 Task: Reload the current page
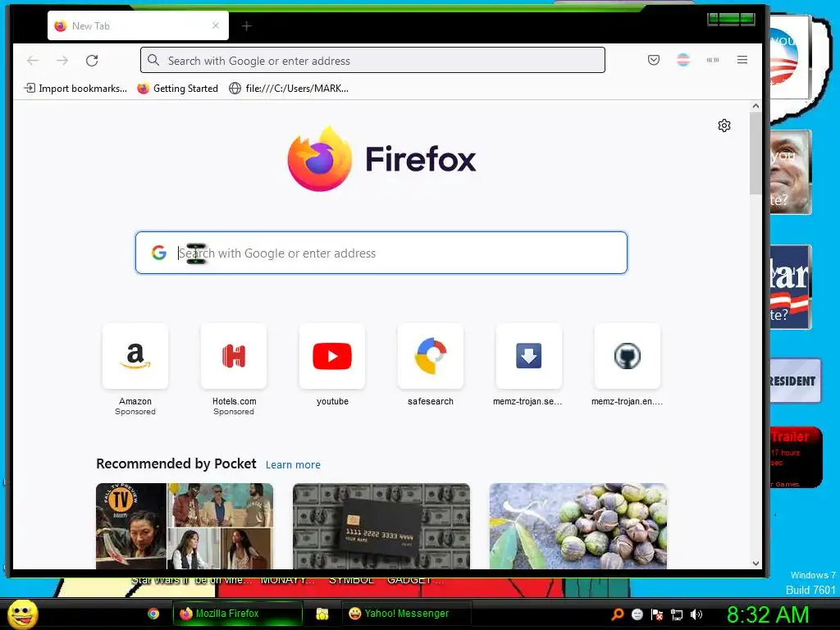pyautogui.click(x=92, y=60)
